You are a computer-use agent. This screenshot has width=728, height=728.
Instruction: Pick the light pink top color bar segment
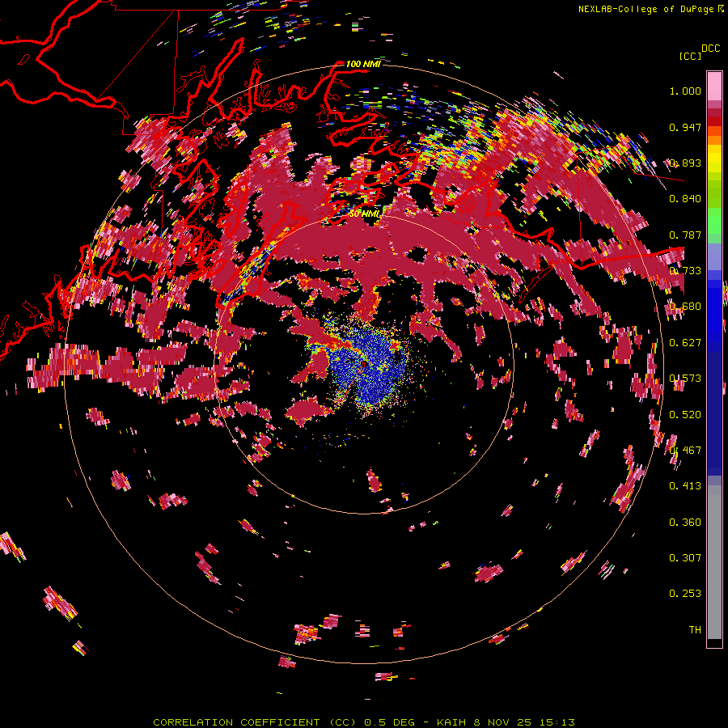tap(714, 86)
